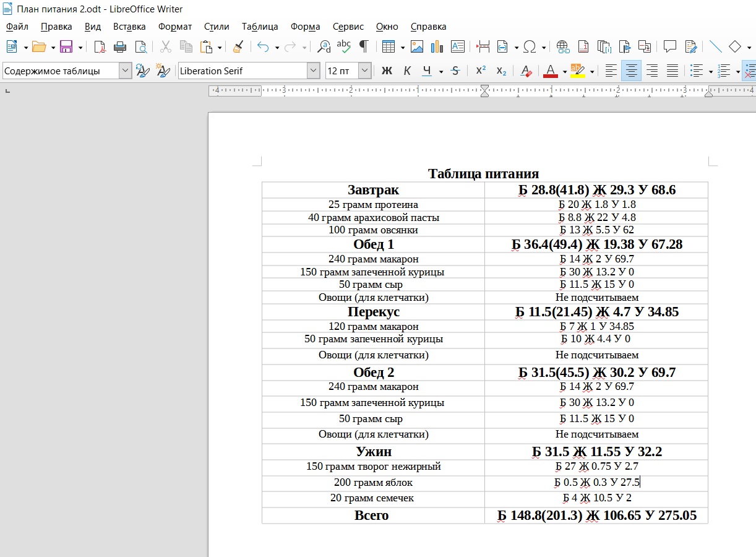Open table insert dropdown arrow
The image size is (756, 557).
[403, 46]
